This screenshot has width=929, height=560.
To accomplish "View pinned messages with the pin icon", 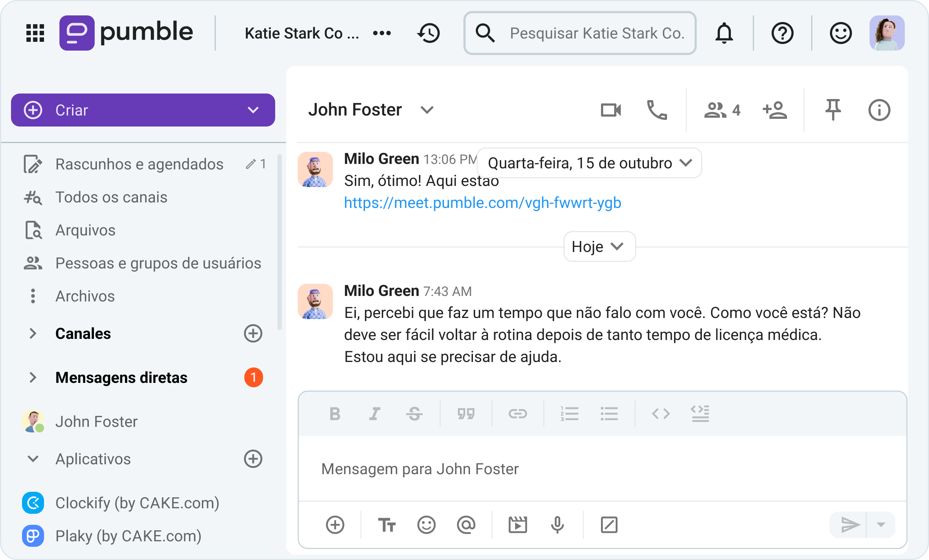I will coord(833,110).
